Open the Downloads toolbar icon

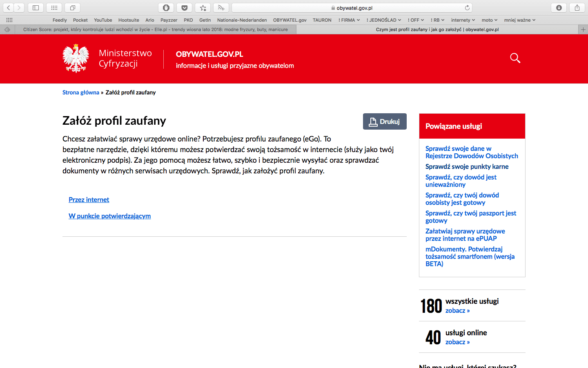tap(559, 8)
